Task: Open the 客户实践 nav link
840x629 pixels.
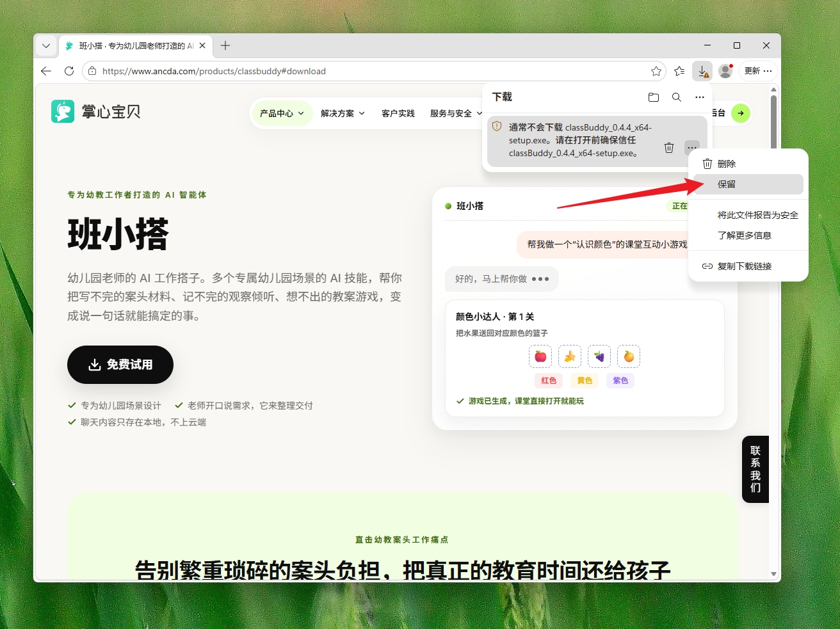Action: point(398,113)
